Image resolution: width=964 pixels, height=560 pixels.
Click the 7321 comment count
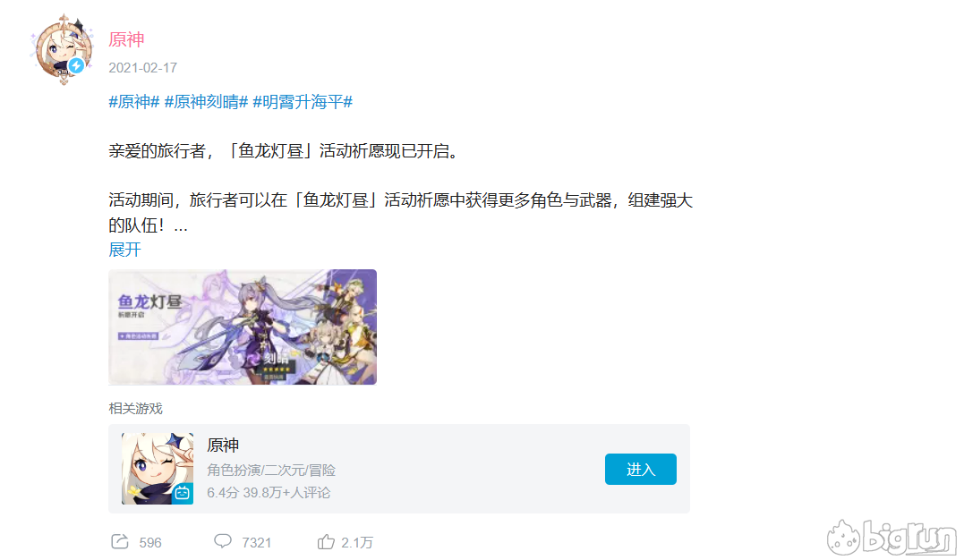(256, 543)
